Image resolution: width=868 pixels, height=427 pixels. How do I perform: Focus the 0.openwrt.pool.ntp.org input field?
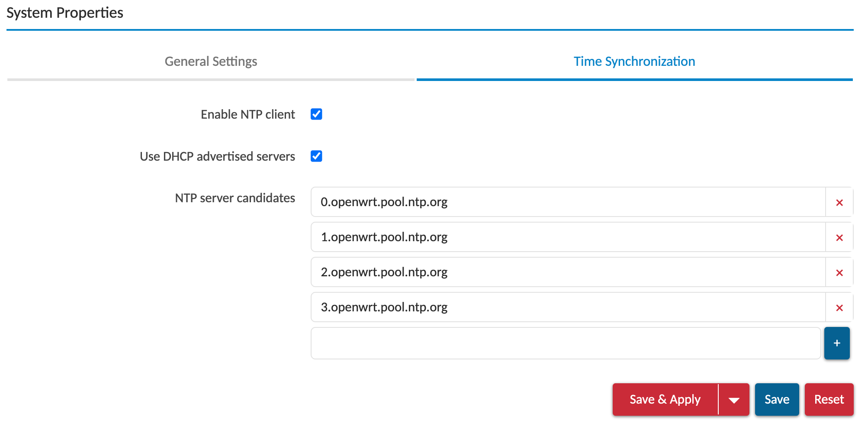pyautogui.click(x=568, y=202)
